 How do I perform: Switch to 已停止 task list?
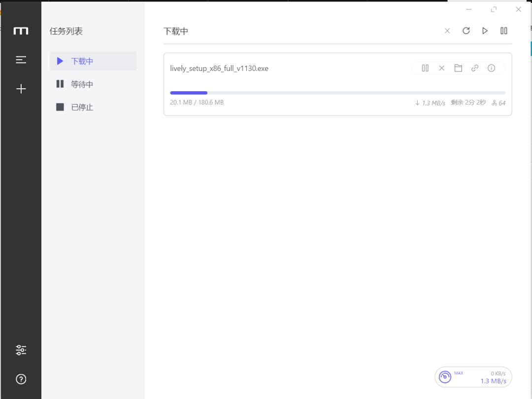93,108
